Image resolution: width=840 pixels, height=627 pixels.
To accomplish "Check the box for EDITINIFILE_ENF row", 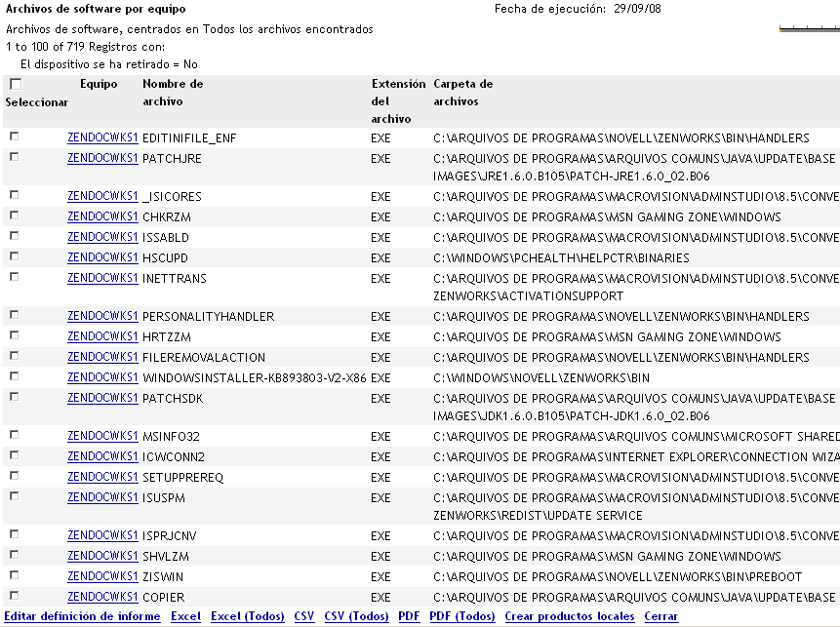I will coord(15,137).
